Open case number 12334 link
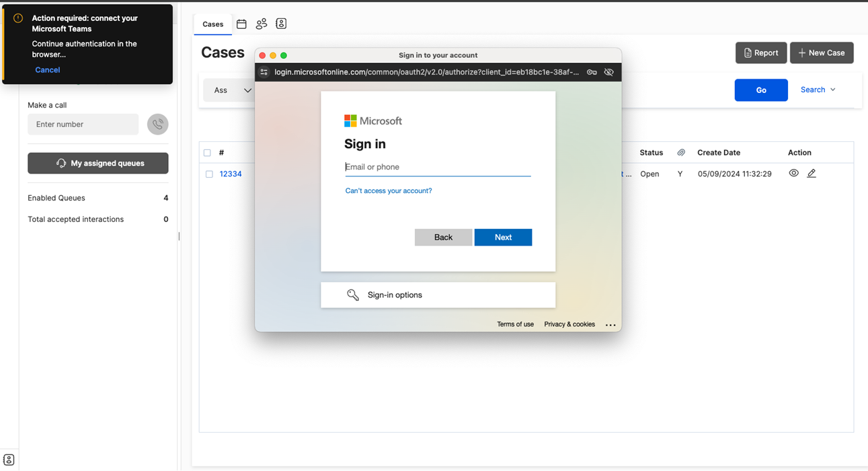 coord(231,174)
